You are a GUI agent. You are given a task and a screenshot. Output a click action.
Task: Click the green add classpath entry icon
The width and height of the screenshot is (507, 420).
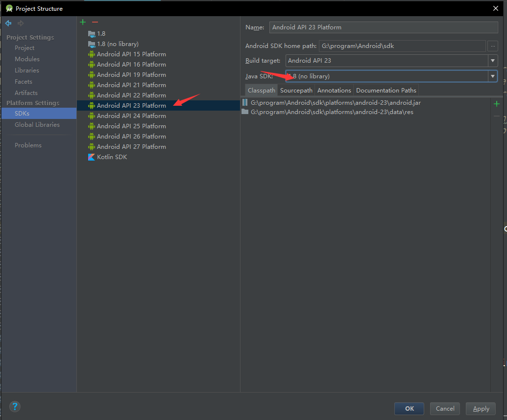[x=497, y=104]
